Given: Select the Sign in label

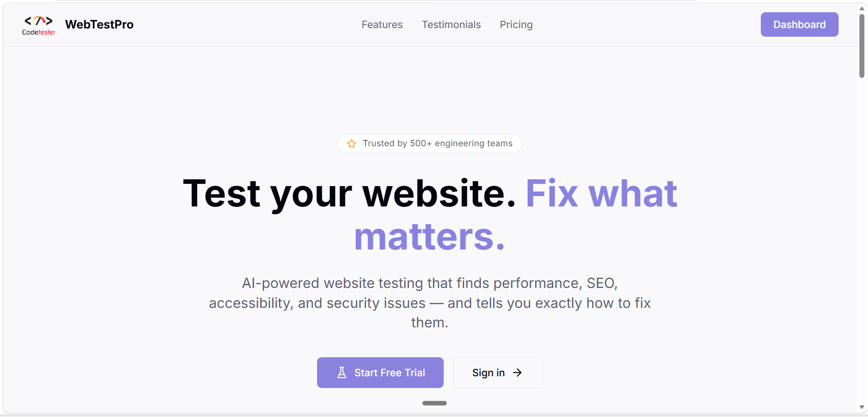Looking at the screenshot, I should 488,373.
